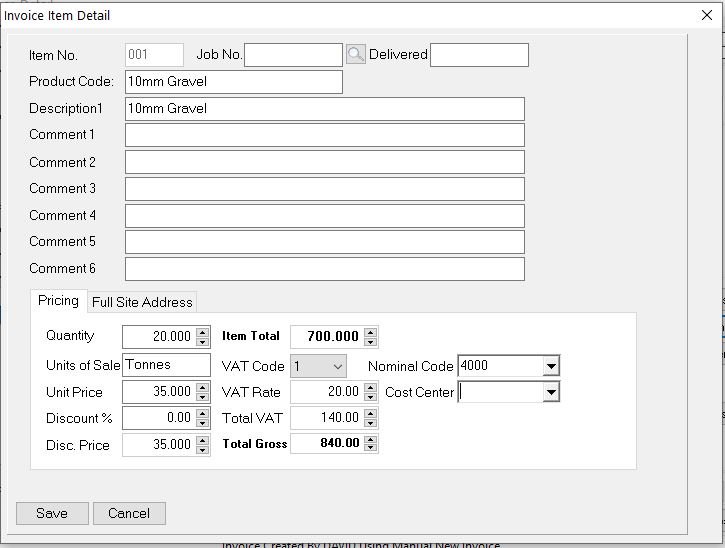The image size is (725, 548).
Task: Increase Total Gross with up arrow
Action: coord(370,439)
